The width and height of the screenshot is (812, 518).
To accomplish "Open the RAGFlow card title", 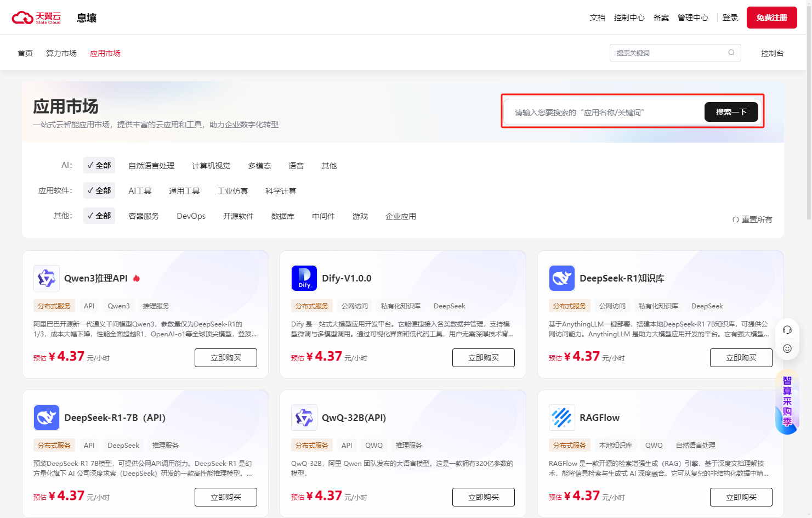I will click(599, 418).
